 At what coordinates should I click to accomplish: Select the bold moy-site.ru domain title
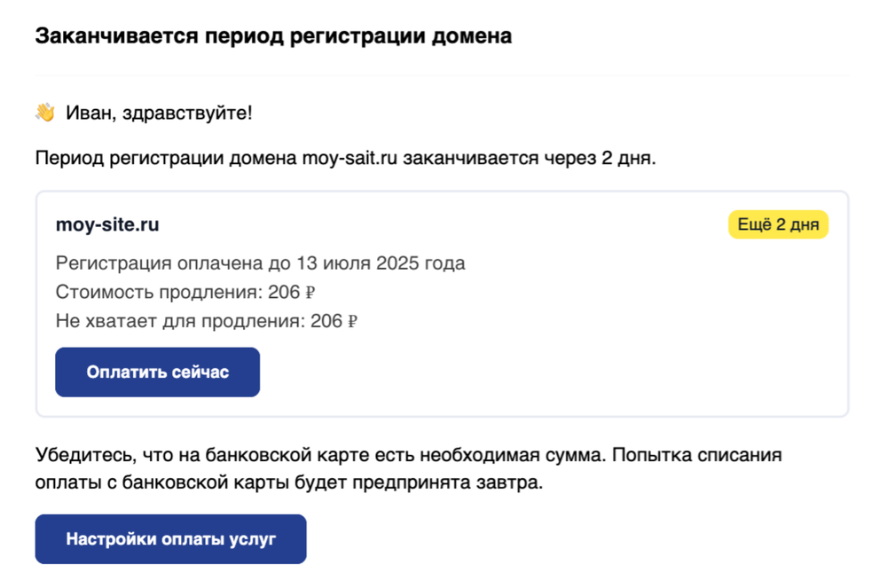[107, 225]
